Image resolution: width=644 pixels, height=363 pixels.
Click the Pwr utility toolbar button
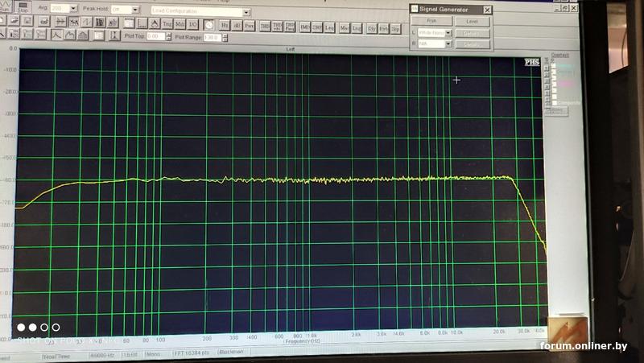(250, 26)
